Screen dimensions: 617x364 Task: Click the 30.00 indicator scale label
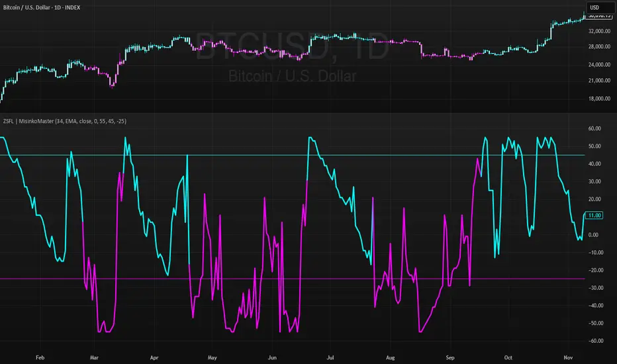click(594, 181)
